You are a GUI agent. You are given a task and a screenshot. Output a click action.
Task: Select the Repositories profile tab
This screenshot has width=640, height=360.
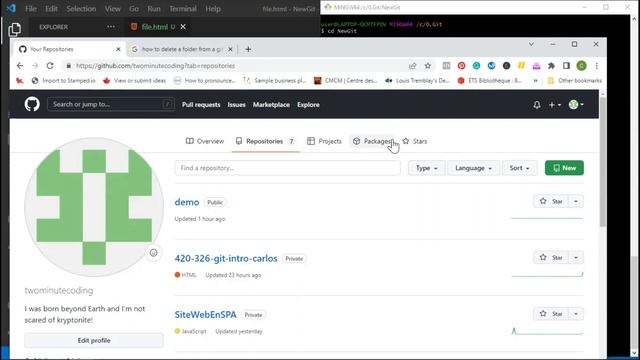click(x=265, y=141)
